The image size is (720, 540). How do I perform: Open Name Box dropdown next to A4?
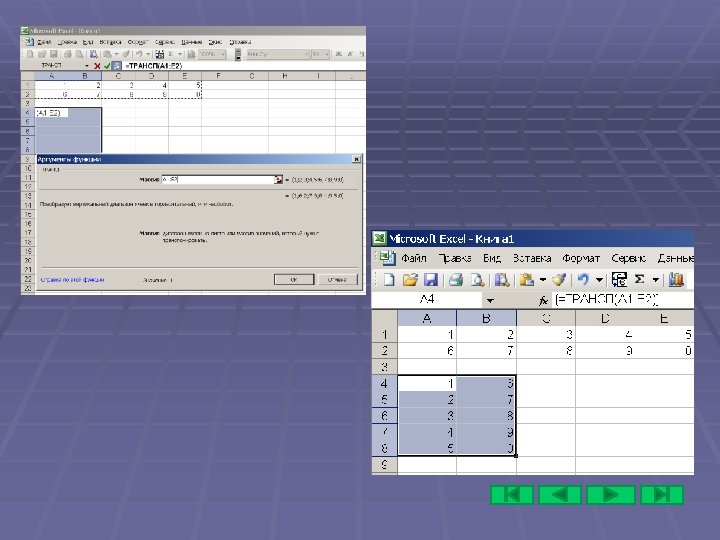click(490, 301)
